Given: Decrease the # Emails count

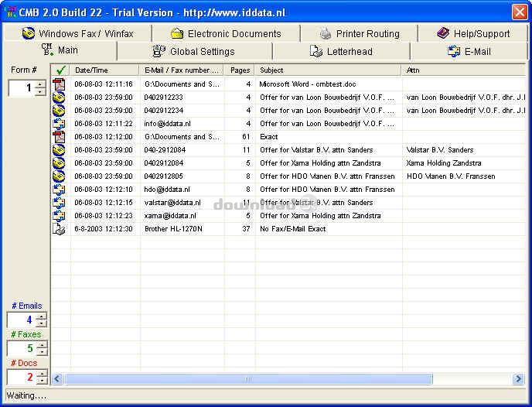Looking at the screenshot, I should [x=42, y=323].
